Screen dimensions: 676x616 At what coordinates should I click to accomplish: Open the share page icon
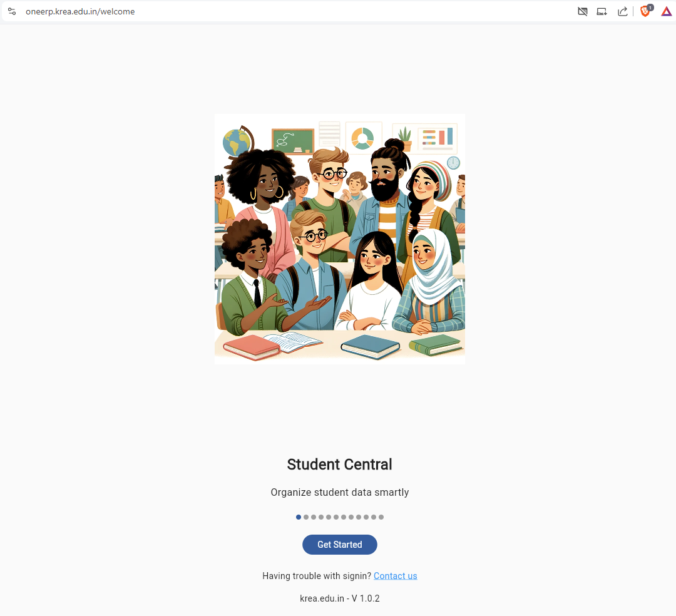click(622, 12)
